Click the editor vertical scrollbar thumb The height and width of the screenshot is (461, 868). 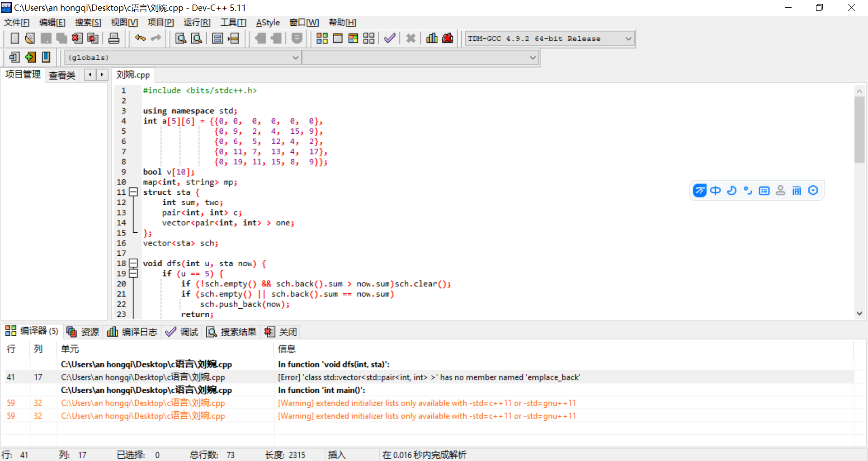859,129
